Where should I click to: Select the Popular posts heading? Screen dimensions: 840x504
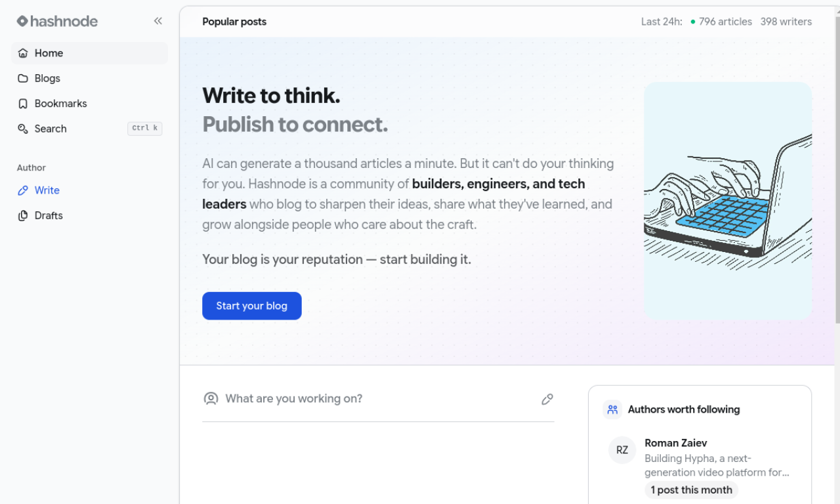coord(234,22)
